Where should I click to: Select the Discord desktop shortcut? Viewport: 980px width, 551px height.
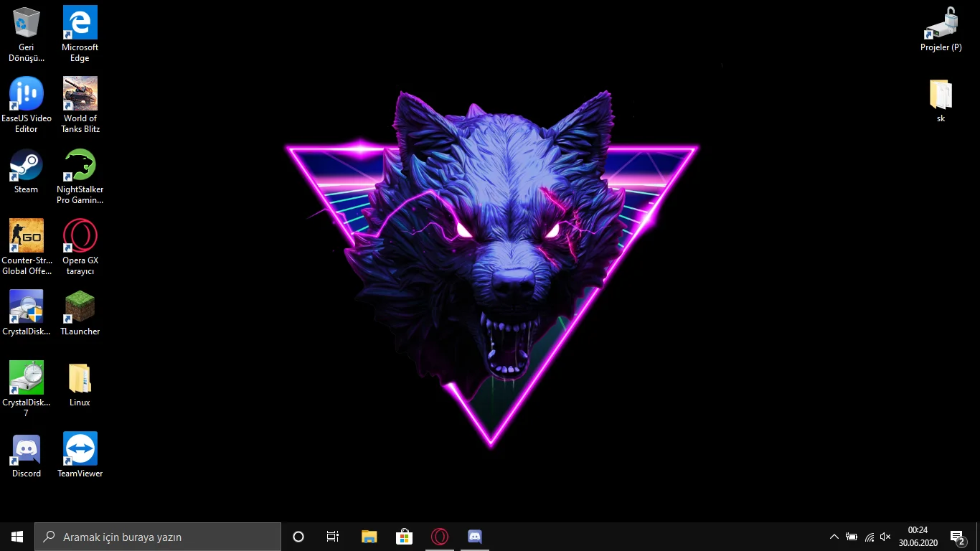pos(27,456)
